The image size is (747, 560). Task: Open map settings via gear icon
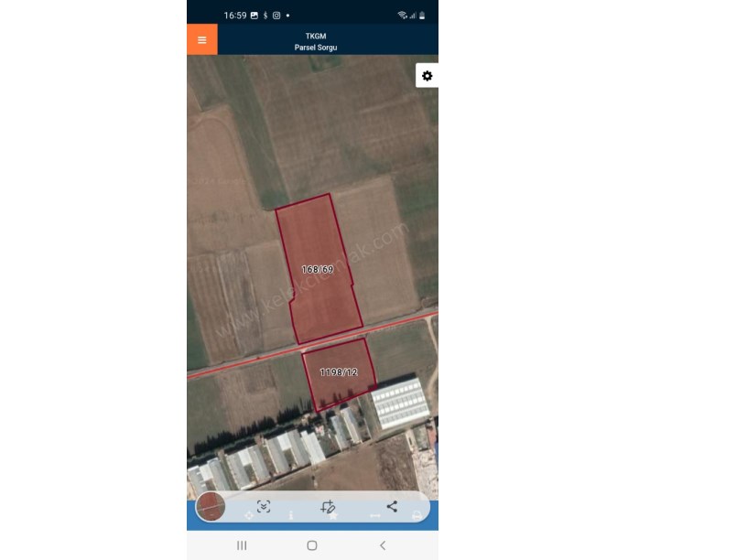pos(427,76)
